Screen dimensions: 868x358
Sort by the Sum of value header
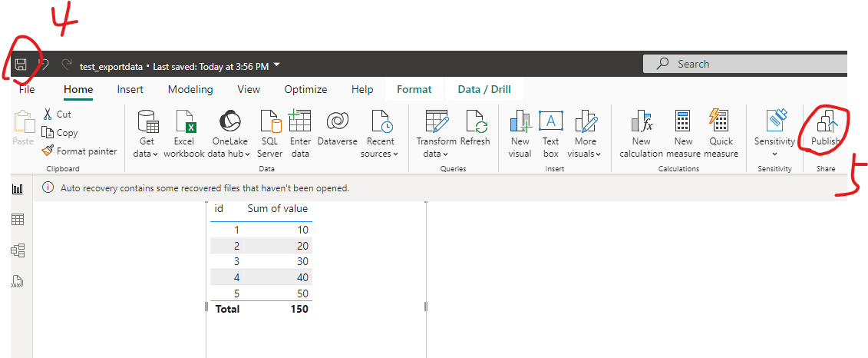(x=277, y=209)
